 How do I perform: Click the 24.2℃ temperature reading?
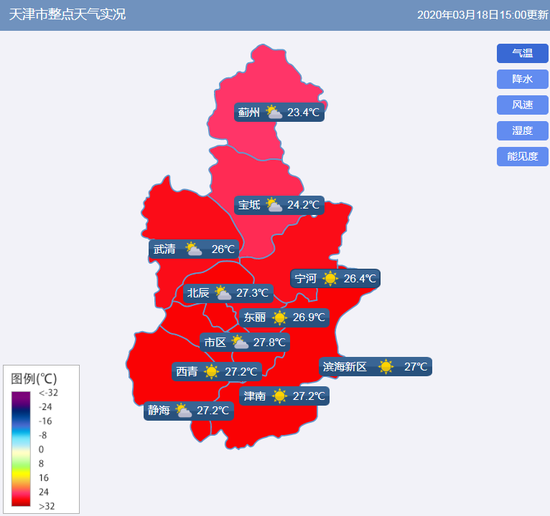pyautogui.click(x=303, y=205)
